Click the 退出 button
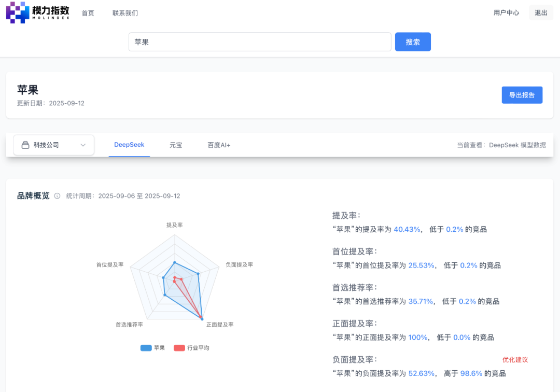This screenshot has height=392, width=560. pyautogui.click(x=541, y=13)
